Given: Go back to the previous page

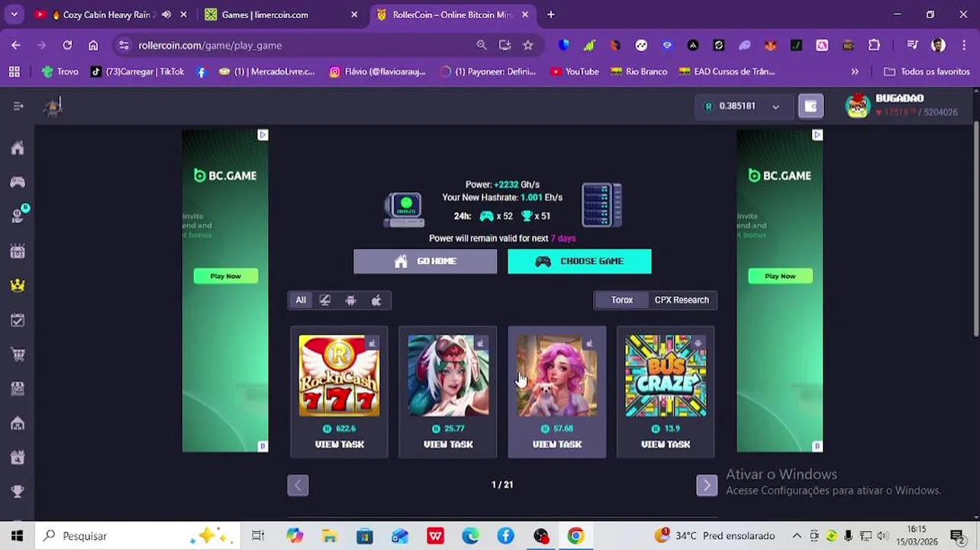Looking at the screenshot, I should pos(16,45).
